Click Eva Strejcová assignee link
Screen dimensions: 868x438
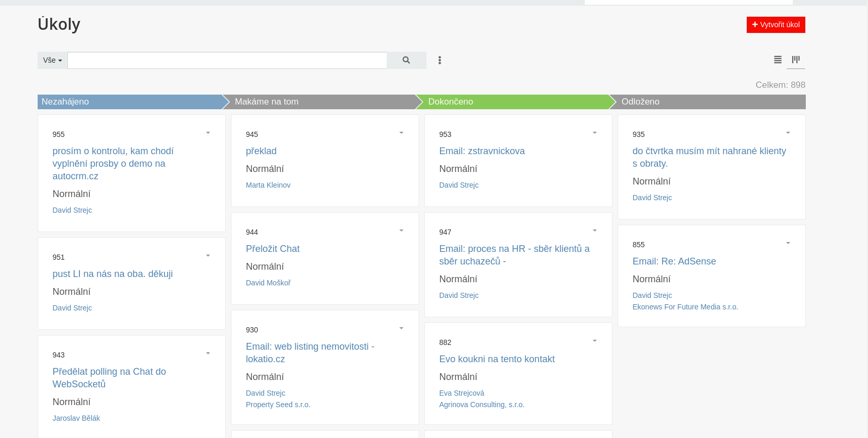461,393
